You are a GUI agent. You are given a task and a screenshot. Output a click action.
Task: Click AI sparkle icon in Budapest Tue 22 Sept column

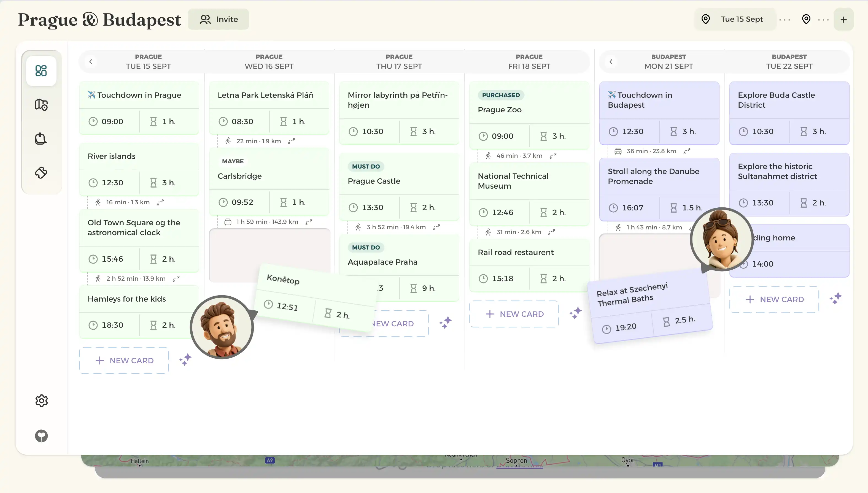pyautogui.click(x=835, y=299)
